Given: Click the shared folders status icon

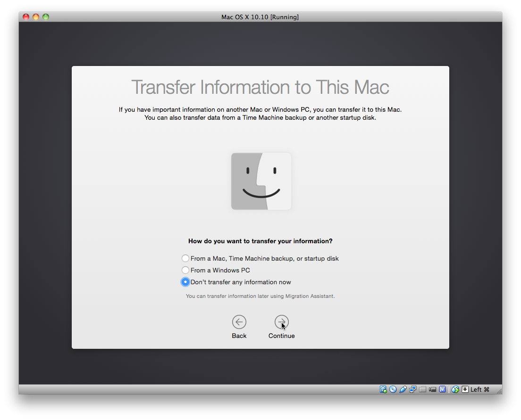Looking at the screenshot, I should (x=423, y=389).
